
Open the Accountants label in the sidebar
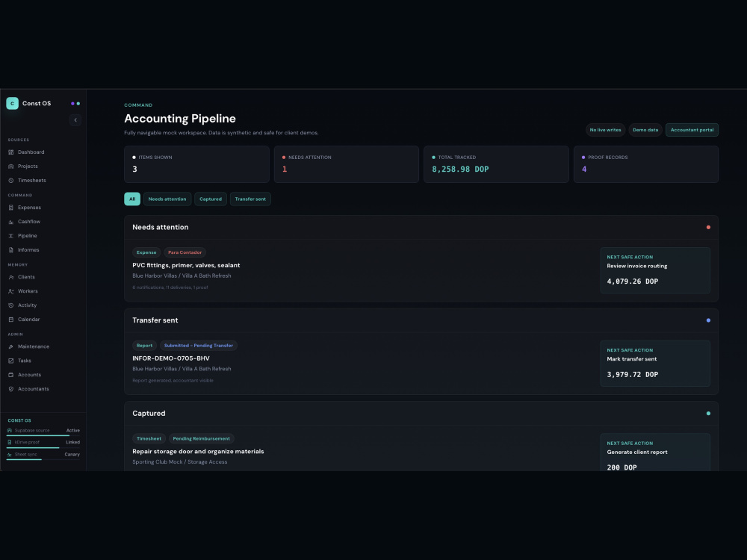pyautogui.click(x=34, y=389)
